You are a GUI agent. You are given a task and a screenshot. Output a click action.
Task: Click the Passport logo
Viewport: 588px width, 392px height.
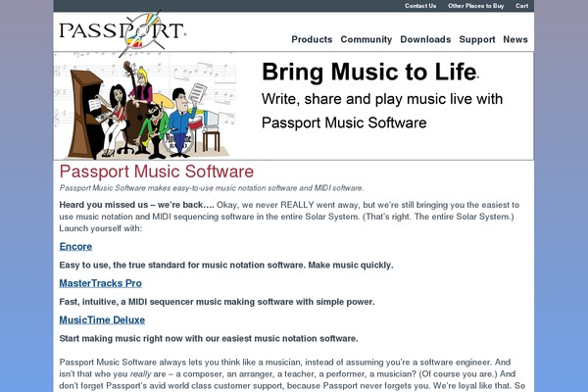(x=122, y=32)
